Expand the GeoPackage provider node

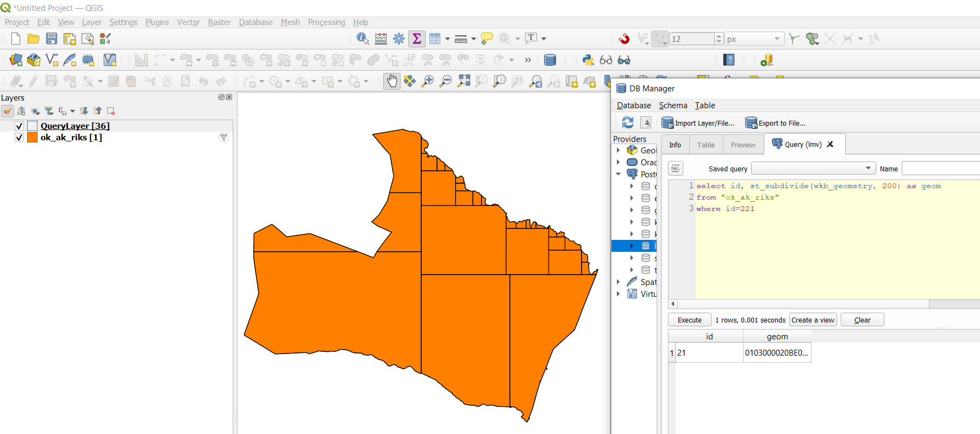click(618, 150)
